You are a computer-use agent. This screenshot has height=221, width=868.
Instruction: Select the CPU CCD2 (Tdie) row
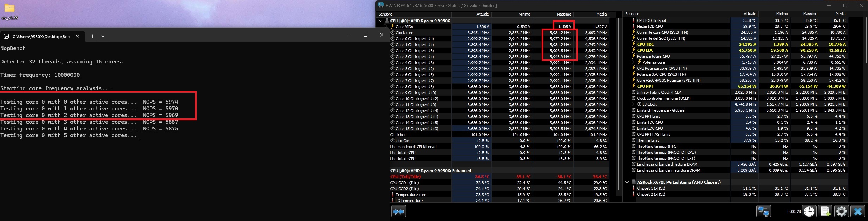[x=499, y=189]
